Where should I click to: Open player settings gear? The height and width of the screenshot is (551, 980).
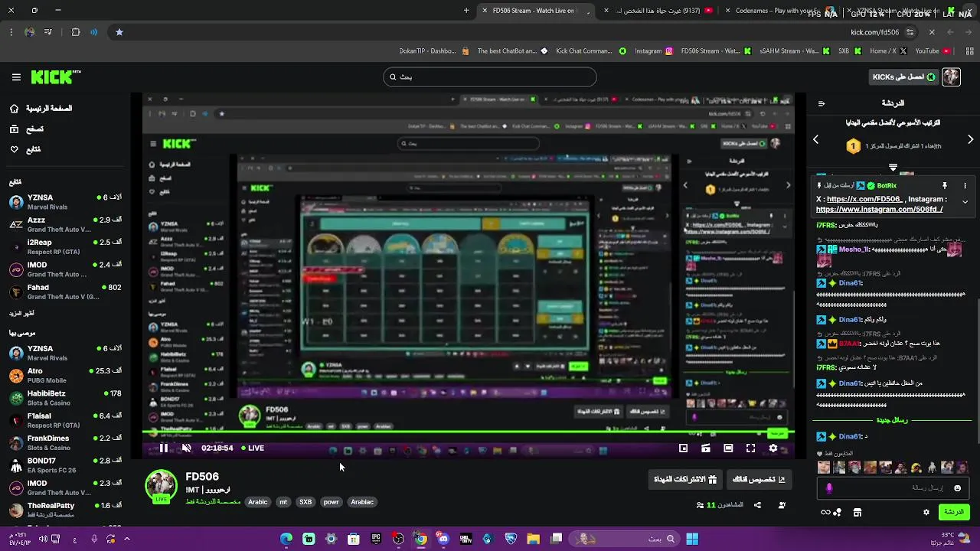tap(773, 448)
